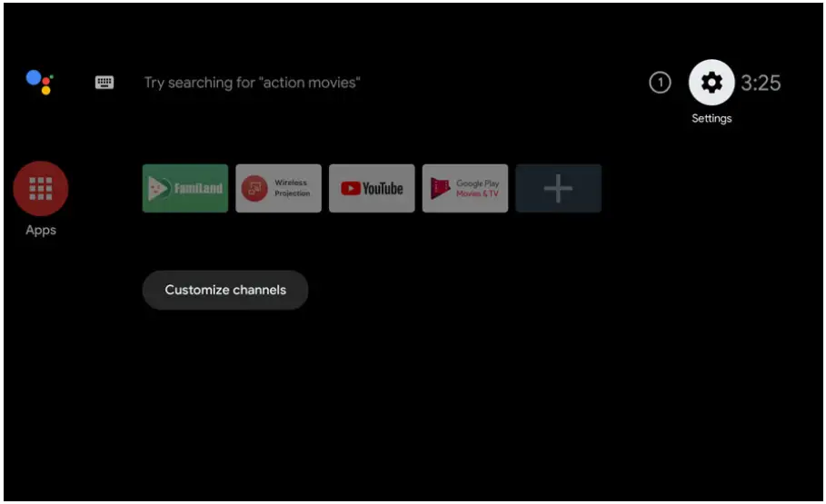Launch the FamiLand app tile

pyautogui.click(x=184, y=189)
